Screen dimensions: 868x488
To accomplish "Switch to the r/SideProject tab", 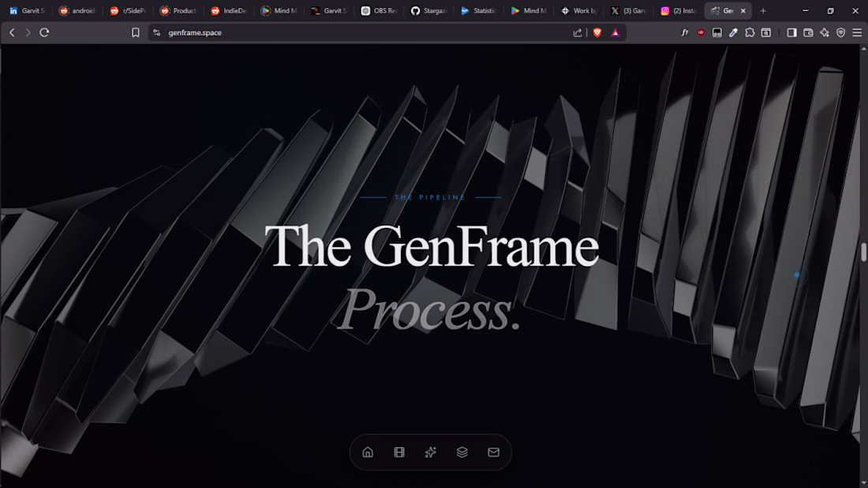I will pos(129,10).
